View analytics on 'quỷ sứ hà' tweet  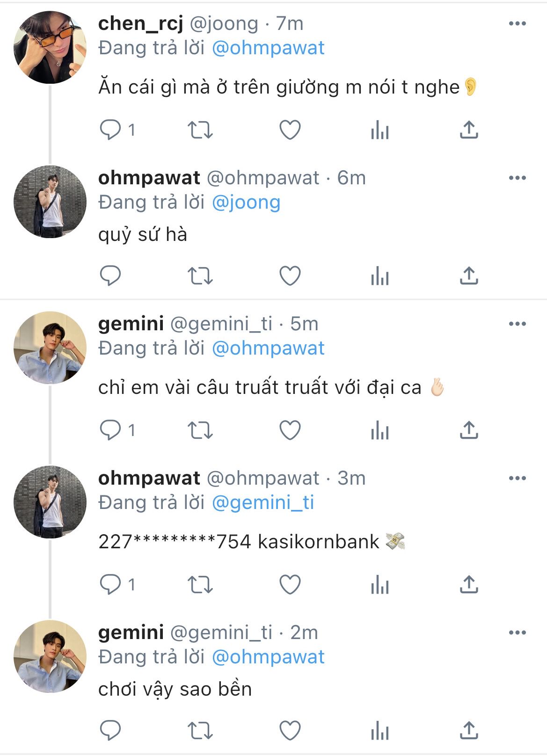coord(379,276)
